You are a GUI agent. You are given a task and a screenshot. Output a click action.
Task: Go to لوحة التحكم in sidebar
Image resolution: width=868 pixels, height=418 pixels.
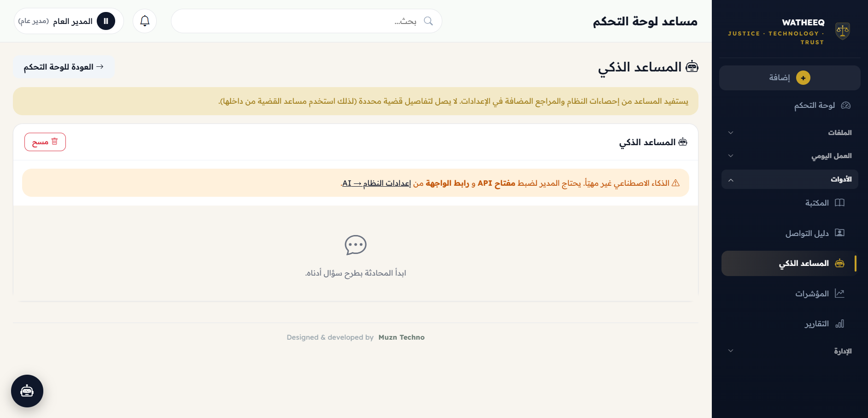[x=790, y=105]
